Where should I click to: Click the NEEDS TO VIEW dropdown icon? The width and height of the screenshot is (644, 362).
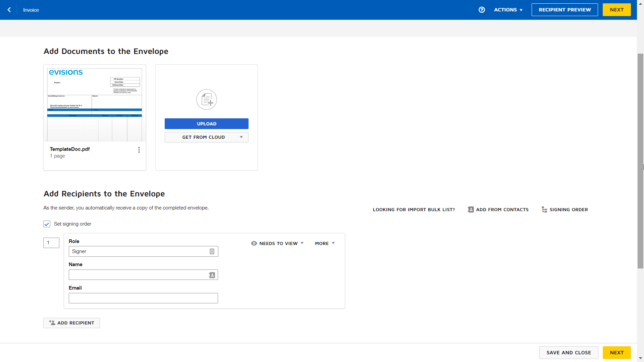(302, 243)
